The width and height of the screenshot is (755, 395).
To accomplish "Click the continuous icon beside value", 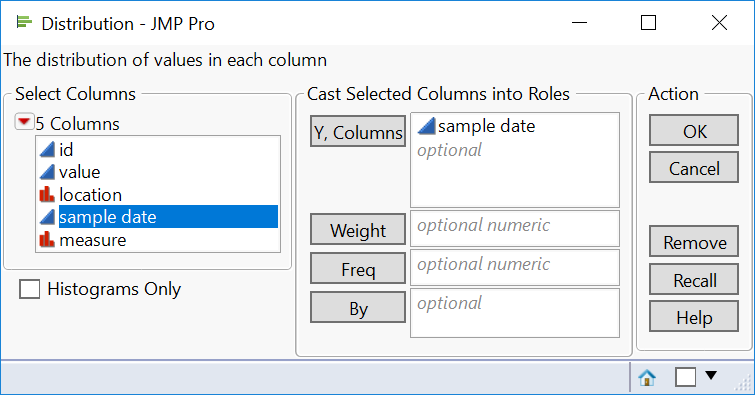I will [x=47, y=172].
